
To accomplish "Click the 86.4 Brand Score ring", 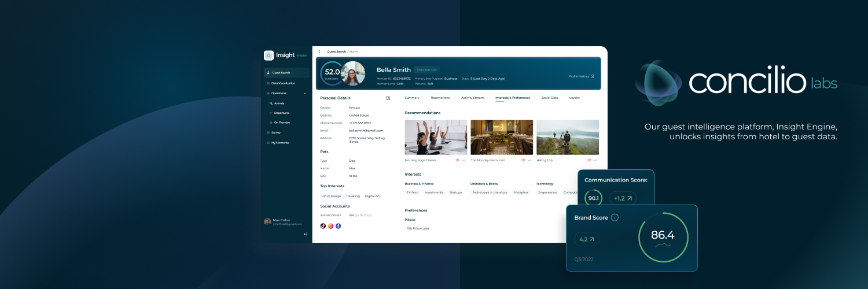I will 663,236.
